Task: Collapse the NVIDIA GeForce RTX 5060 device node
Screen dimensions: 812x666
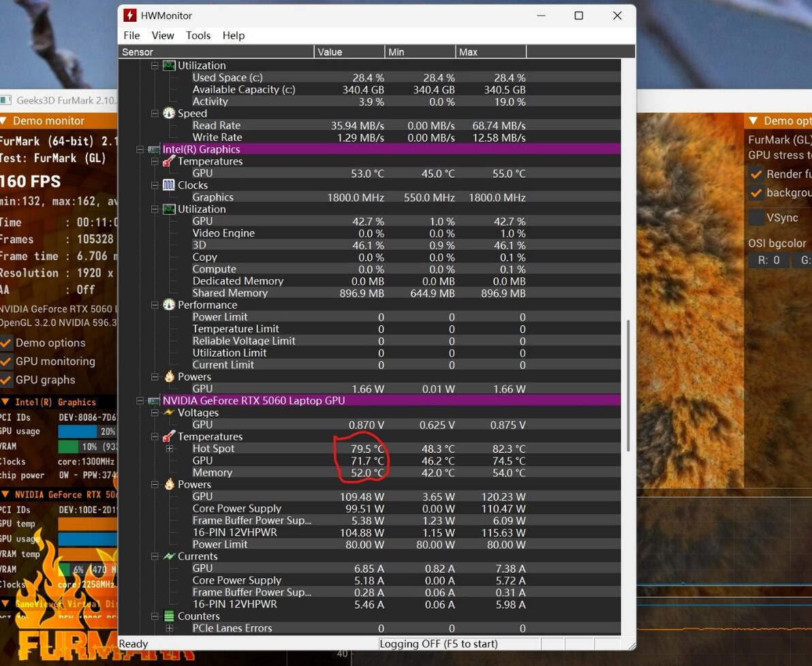Action: tap(140, 401)
